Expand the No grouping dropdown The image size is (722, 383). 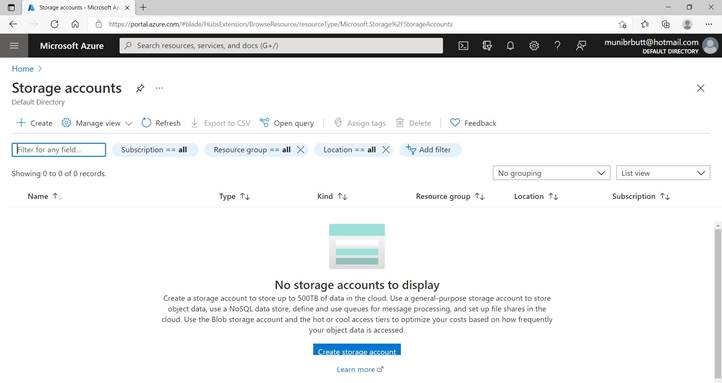(x=551, y=173)
